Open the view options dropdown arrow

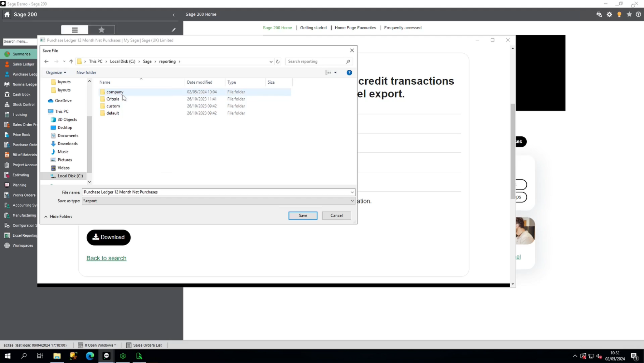coord(335,73)
